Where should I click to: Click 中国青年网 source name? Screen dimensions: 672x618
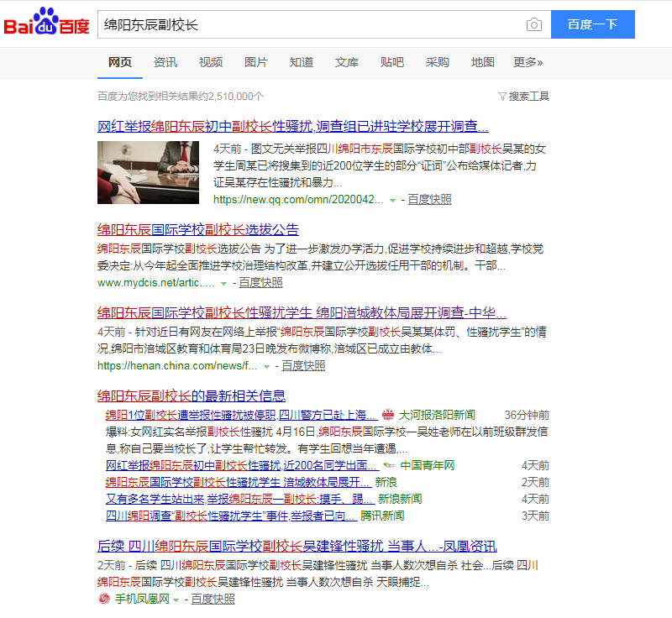coord(428,465)
